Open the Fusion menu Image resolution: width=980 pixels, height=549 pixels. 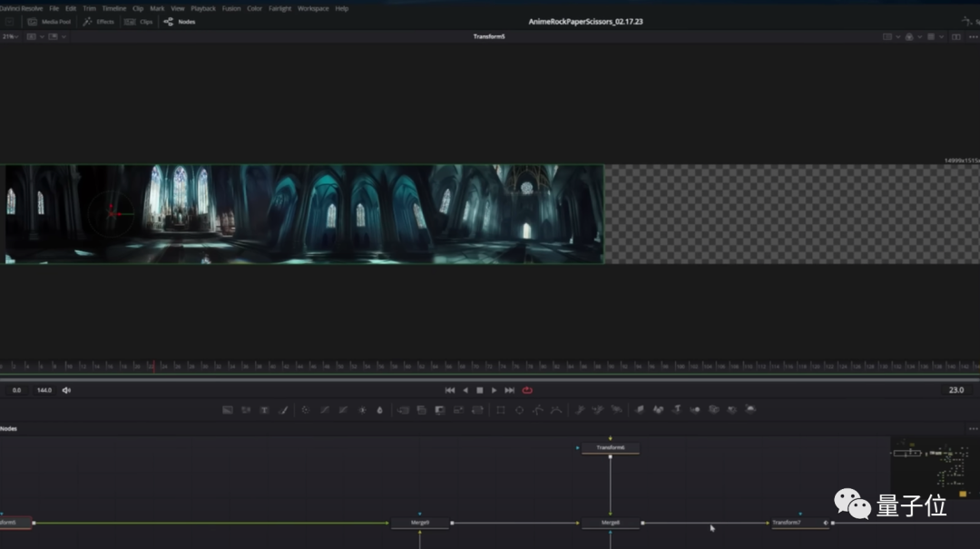(231, 8)
